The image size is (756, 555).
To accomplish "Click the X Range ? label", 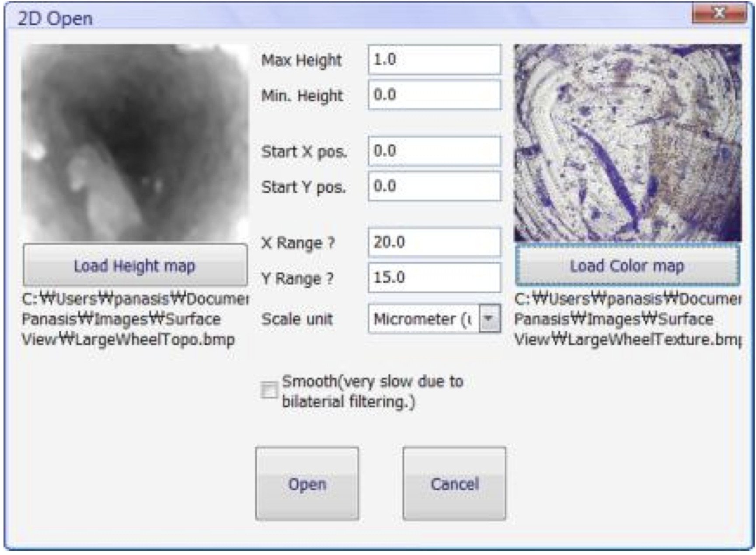I will tap(298, 243).
